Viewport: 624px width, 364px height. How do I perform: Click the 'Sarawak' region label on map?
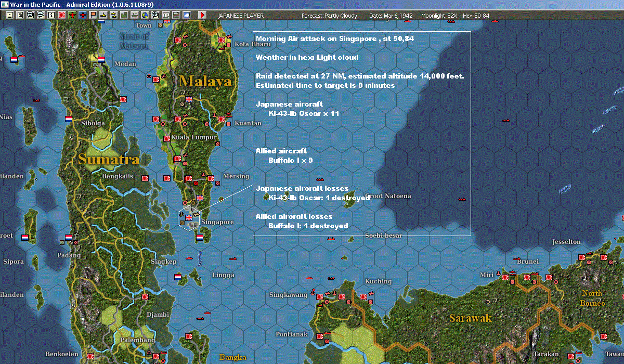[471, 318]
